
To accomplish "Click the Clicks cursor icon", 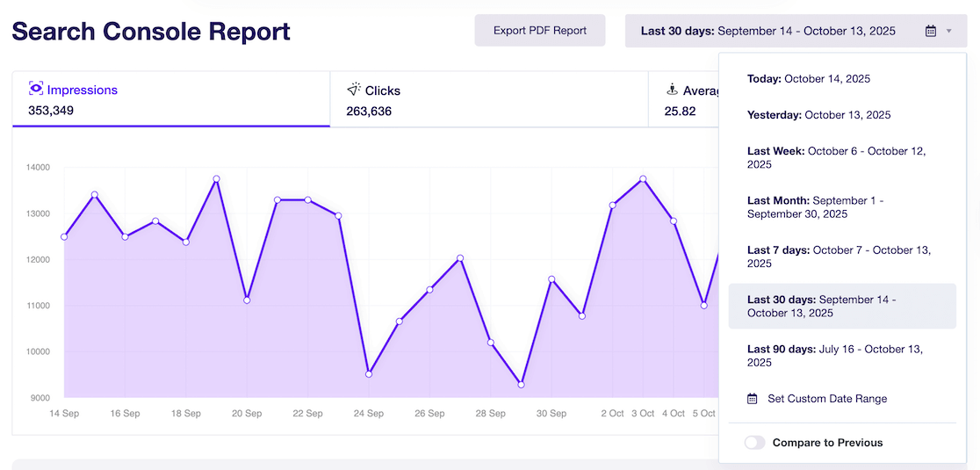I will 354,90.
